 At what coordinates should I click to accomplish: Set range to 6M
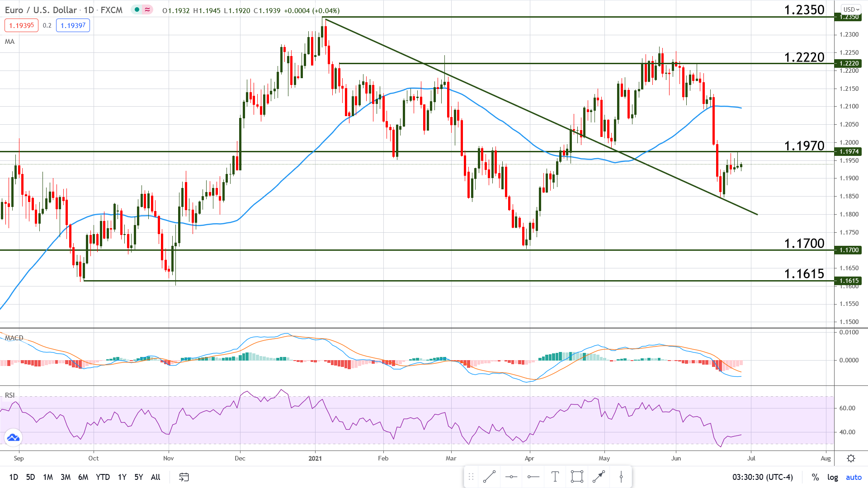point(83,477)
